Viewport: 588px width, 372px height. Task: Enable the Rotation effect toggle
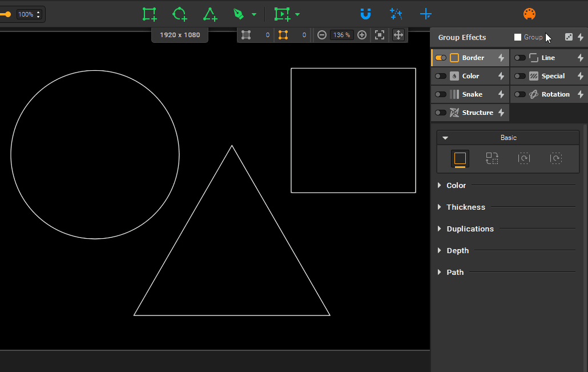pos(519,94)
